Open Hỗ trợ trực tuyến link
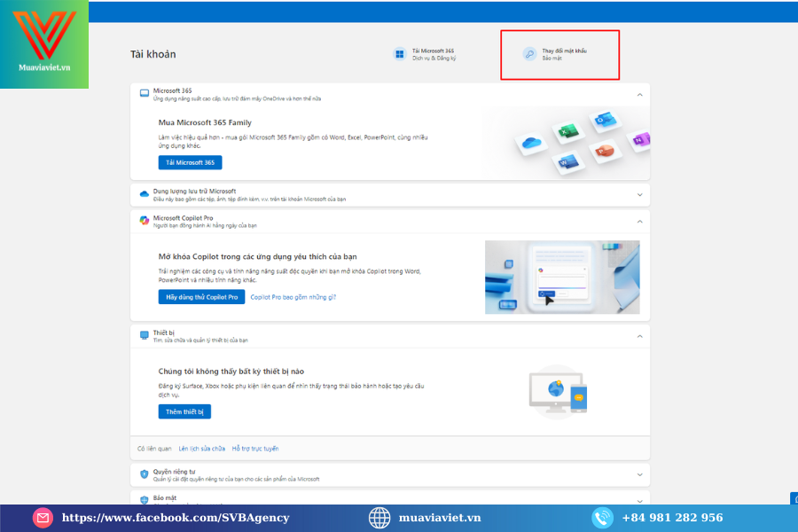Viewport: 798px width, 532px height. 255,449
